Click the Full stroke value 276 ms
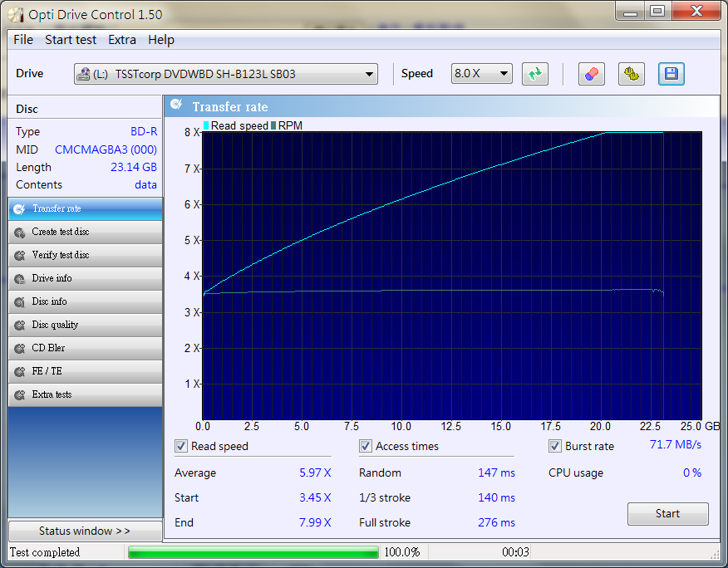Viewport: 728px width, 568px height. tap(497, 522)
